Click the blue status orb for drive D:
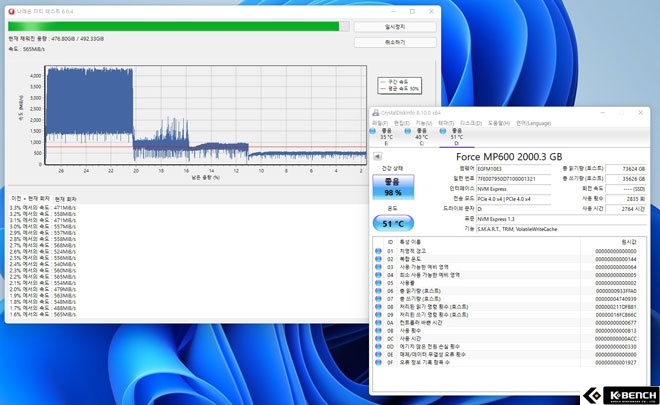 (443, 131)
